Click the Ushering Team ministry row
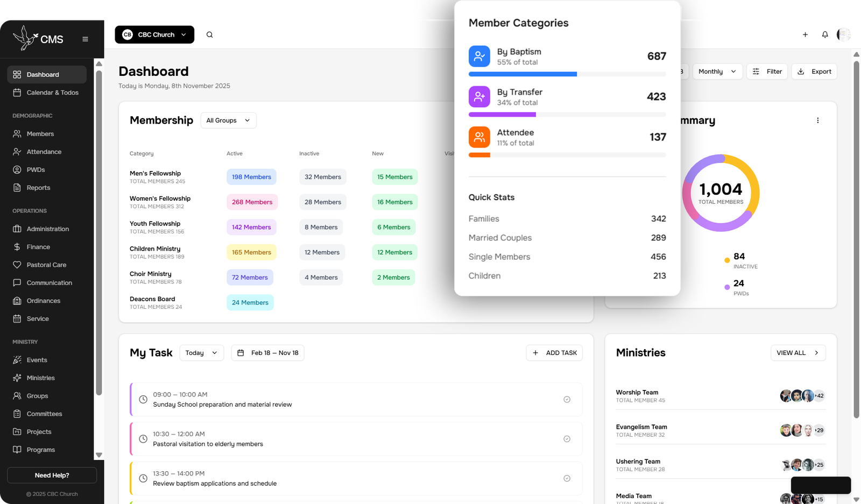The image size is (861, 504). pyautogui.click(x=721, y=465)
